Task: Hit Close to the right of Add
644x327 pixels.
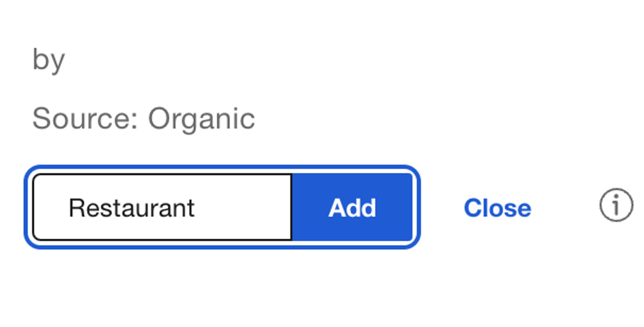Action: (497, 208)
